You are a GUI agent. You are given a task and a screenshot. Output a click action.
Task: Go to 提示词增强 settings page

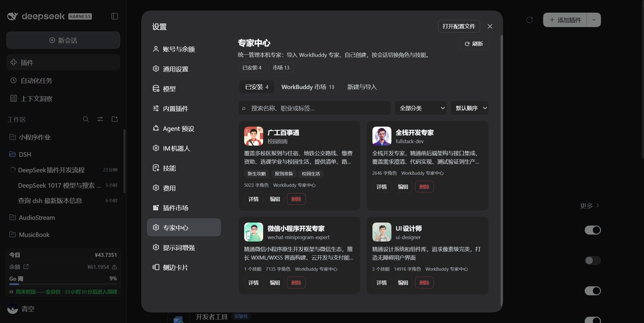tap(184, 248)
